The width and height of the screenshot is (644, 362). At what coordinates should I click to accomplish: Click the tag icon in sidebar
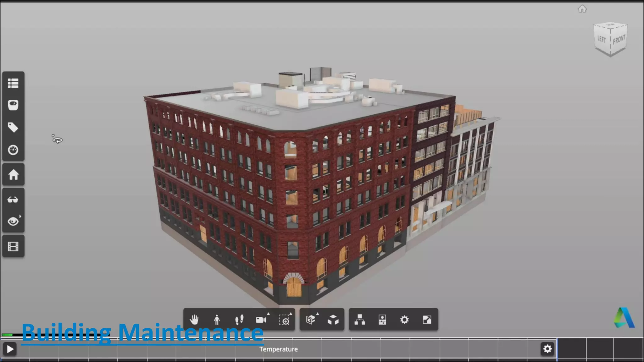(x=13, y=128)
